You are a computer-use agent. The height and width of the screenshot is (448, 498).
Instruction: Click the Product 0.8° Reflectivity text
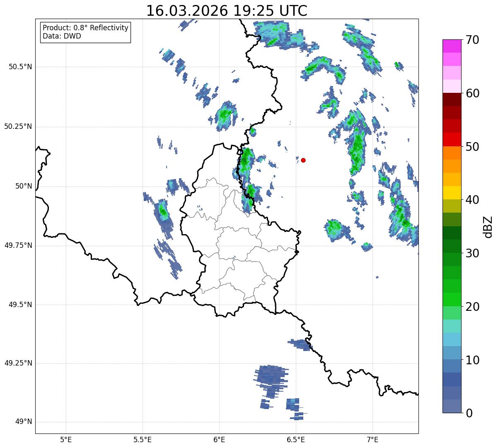[85, 28]
